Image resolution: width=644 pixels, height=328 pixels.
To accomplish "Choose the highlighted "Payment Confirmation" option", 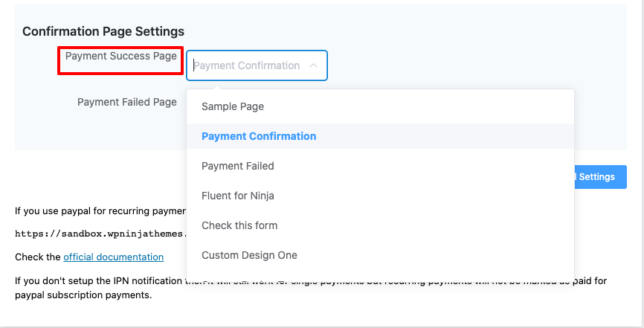I will click(x=258, y=136).
